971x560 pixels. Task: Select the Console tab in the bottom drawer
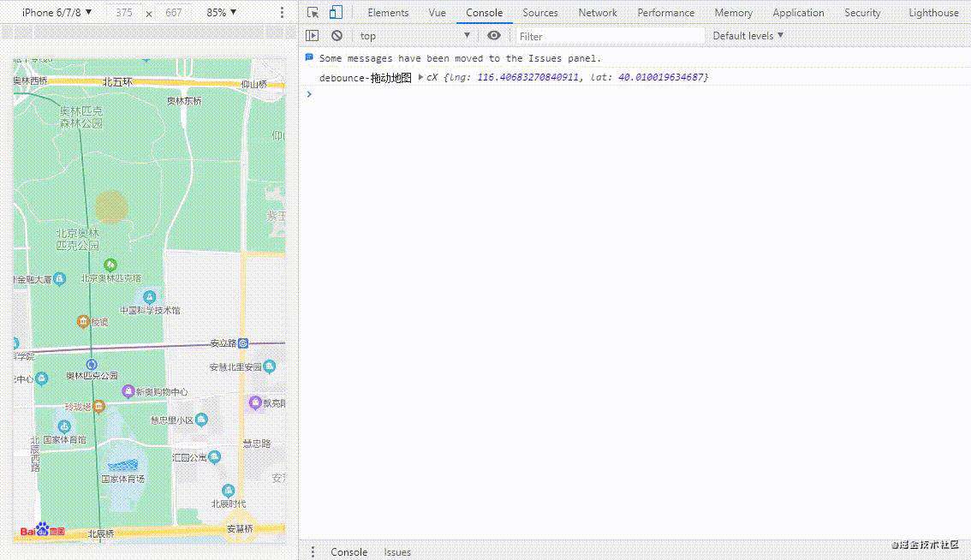[x=348, y=551]
